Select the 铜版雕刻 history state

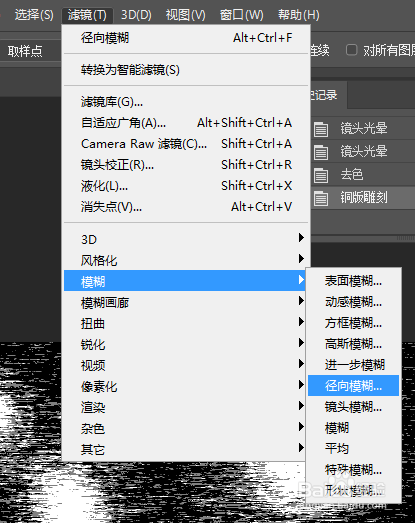(x=363, y=197)
